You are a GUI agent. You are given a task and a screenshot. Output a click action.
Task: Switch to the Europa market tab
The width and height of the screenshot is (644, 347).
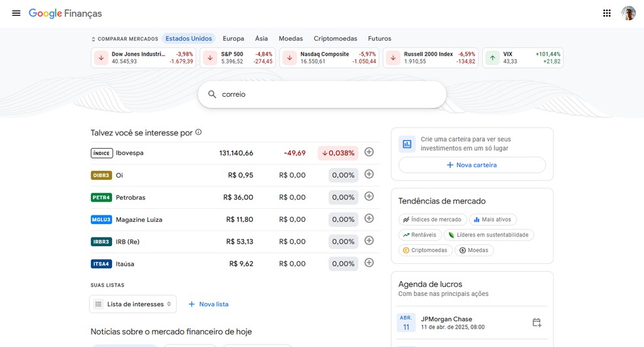233,39
